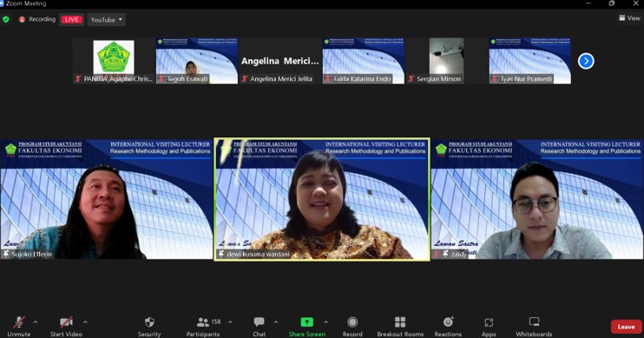The width and height of the screenshot is (644, 338).
Task: Select Tyas Nur Pramesti thumbnail
Action: pyautogui.click(x=529, y=61)
